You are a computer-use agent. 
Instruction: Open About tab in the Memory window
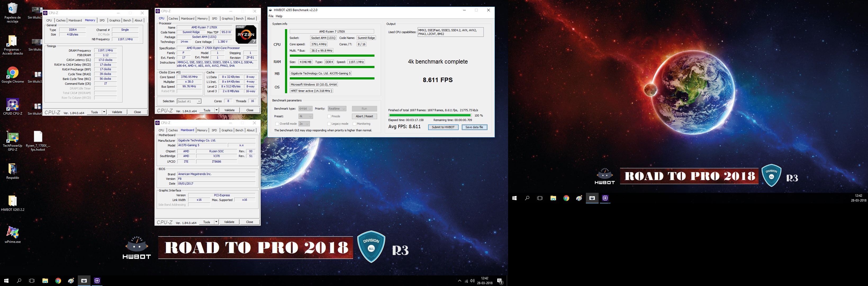tap(138, 21)
